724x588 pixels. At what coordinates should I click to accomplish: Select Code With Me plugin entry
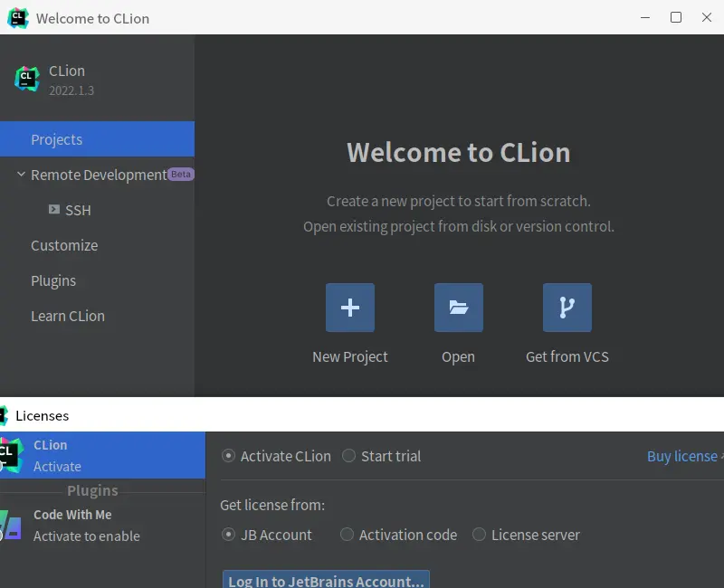[102, 526]
